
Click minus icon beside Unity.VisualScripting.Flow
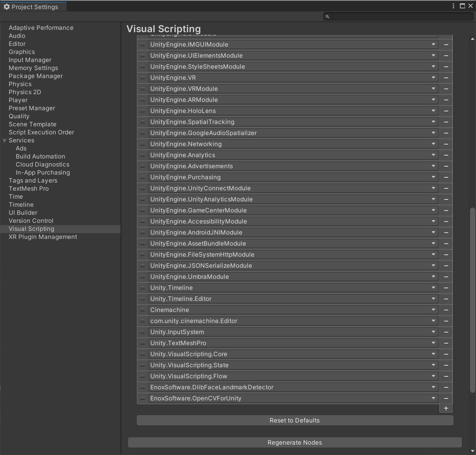click(x=446, y=376)
